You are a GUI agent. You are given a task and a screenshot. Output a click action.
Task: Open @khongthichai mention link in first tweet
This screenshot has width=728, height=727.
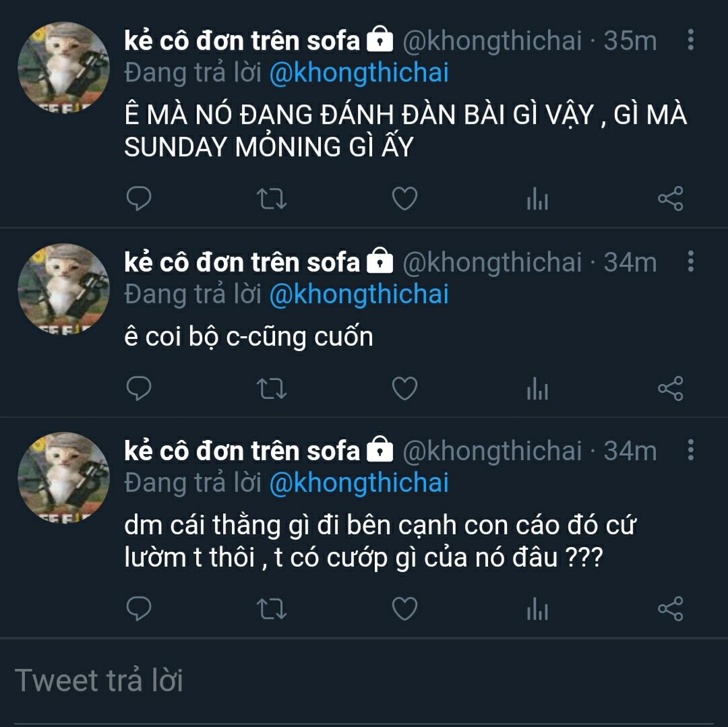point(359,73)
